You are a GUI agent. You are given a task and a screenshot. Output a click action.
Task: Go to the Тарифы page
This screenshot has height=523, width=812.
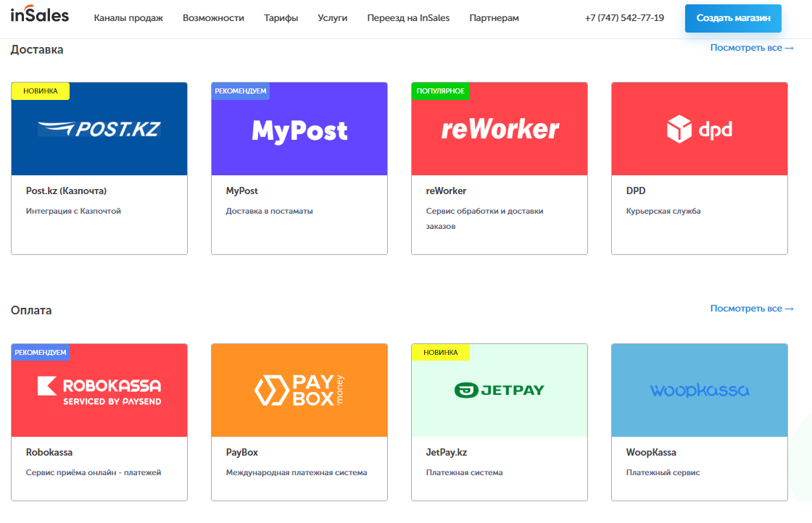click(281, 18)
